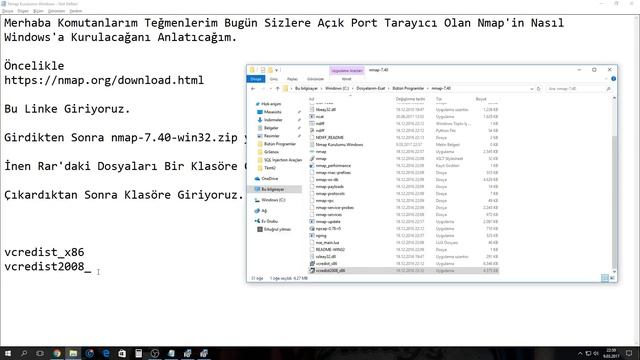Select the nping application icon
The image size is (640, 360).
(312, 236)
